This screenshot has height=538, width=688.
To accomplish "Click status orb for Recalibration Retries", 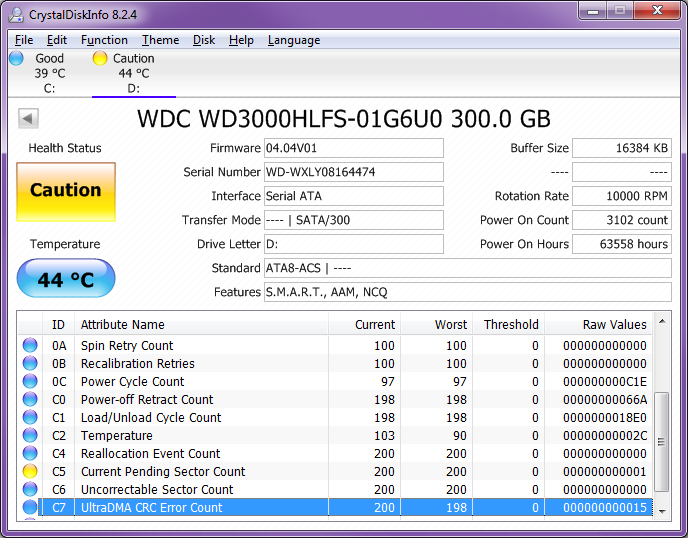I will (30, 363).
